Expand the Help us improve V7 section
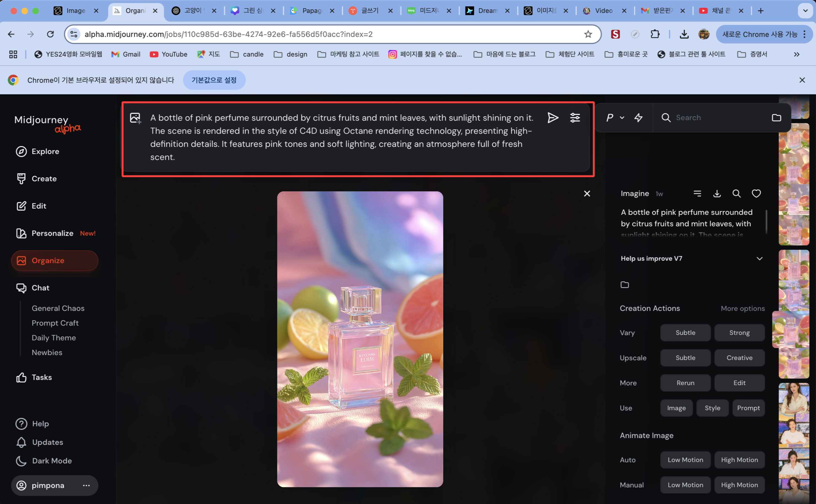Screen dimensions: 816x504 tap(759, 259)
